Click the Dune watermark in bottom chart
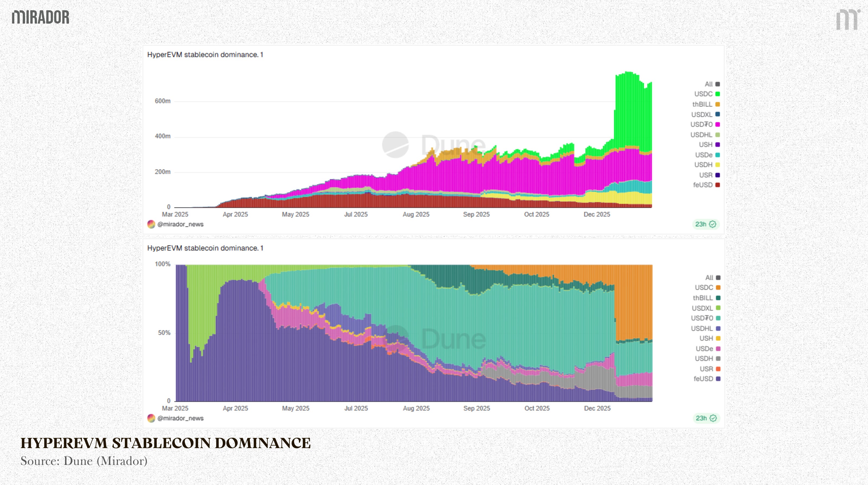Viewport: 868px width, 485px height. pyautogui.click(x=435, y=339)
